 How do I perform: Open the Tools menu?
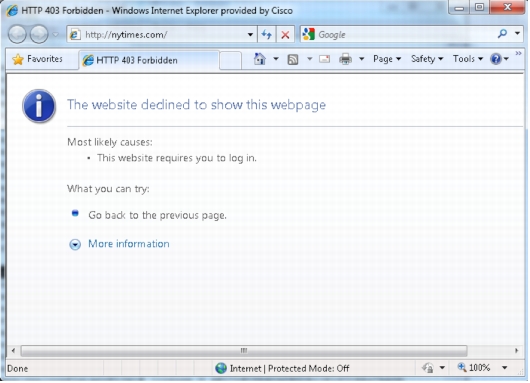(x=468, y=59)
